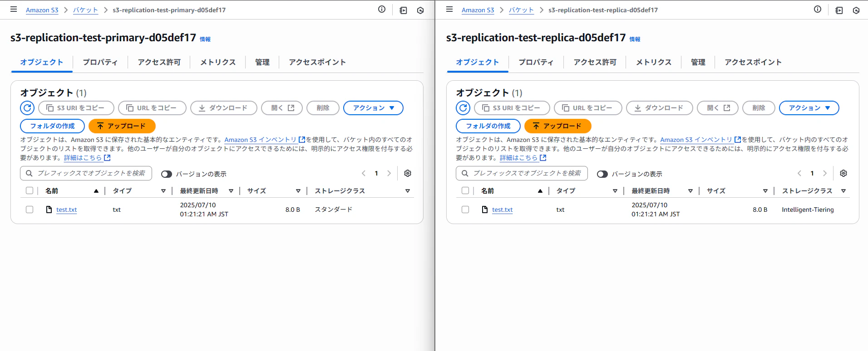Image resolution: width=868 pixels, height=351 pixels.
Task: Click アップロード button in primary bucket
Action: point(122,126)
